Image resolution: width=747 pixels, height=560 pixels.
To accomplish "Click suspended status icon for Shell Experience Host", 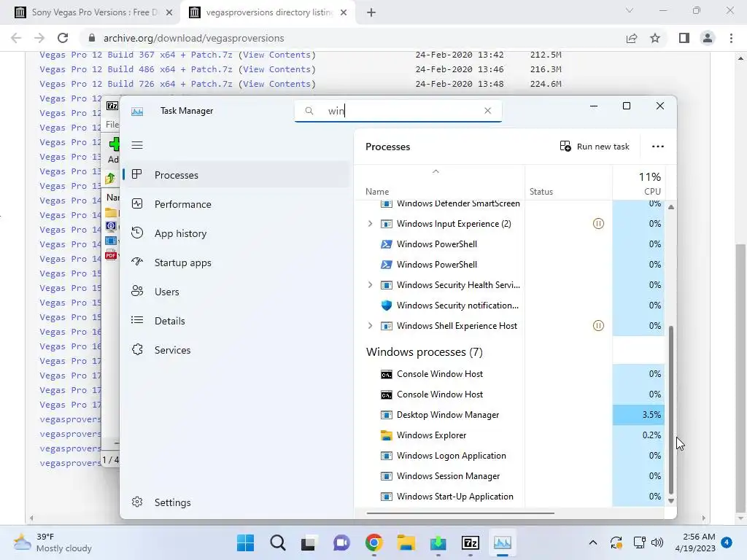I will point(598,326).
